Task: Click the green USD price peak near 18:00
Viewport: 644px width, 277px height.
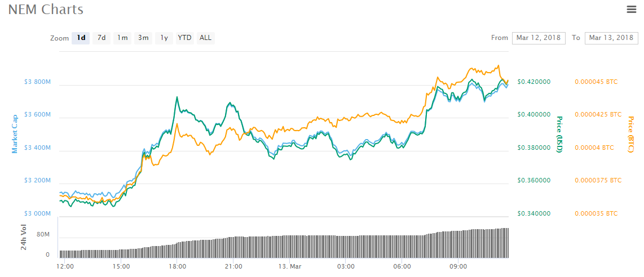Action: [x=177, y=97]
